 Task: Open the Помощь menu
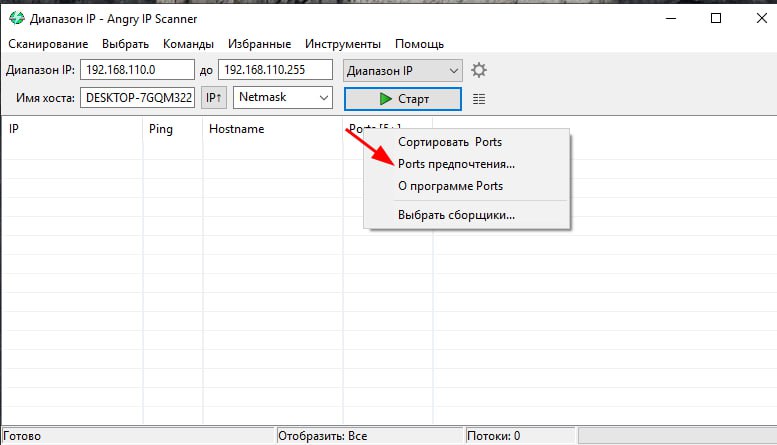[419, 44]
